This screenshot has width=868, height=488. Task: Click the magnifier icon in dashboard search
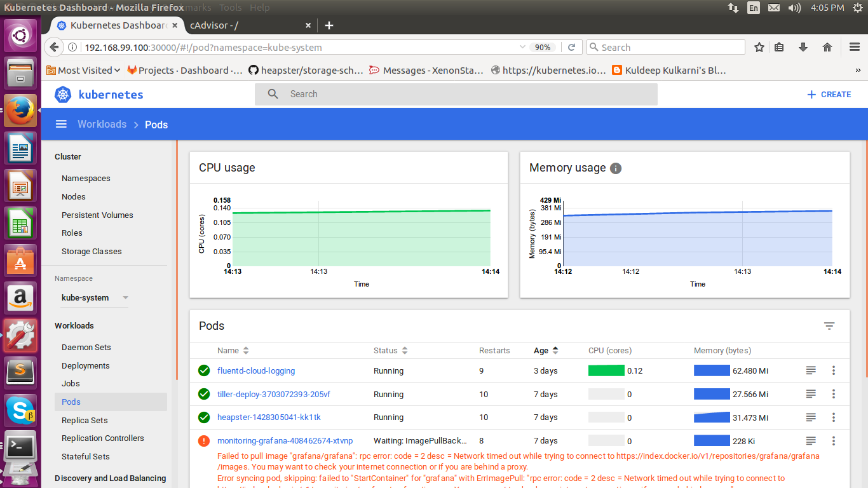pos(273,94)
